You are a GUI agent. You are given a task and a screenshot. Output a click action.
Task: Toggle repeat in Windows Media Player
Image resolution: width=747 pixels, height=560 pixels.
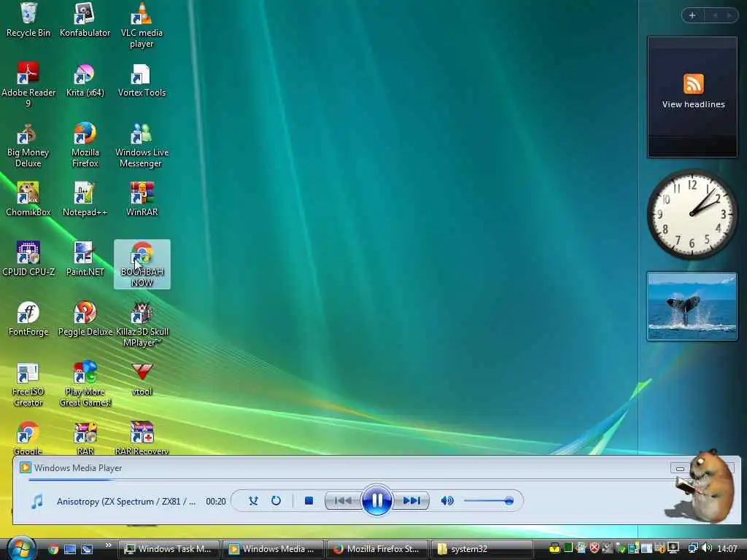[276, 500]
